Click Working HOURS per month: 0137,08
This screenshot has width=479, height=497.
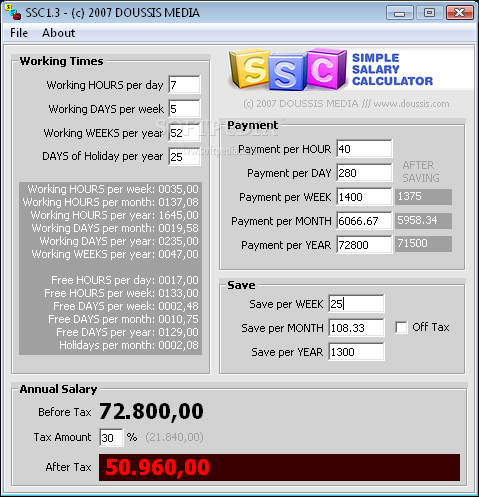click(111, 202)
